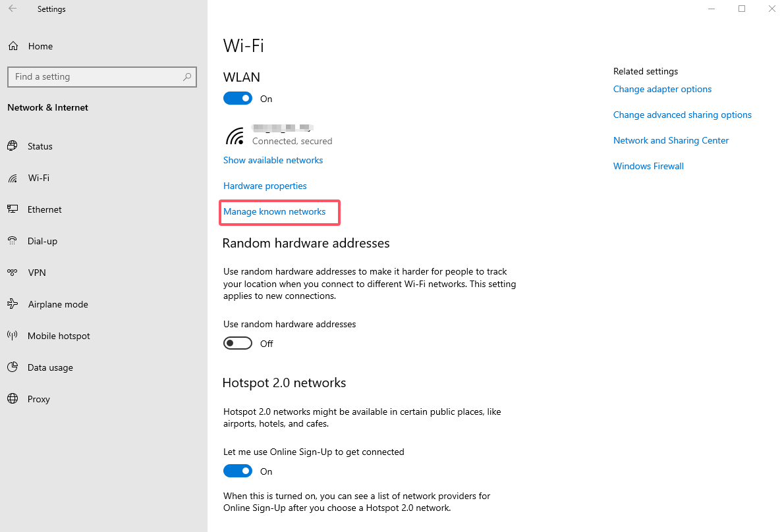Click the Home icon in the sidebar
782x532 pixels.
[x=13, y=45]
